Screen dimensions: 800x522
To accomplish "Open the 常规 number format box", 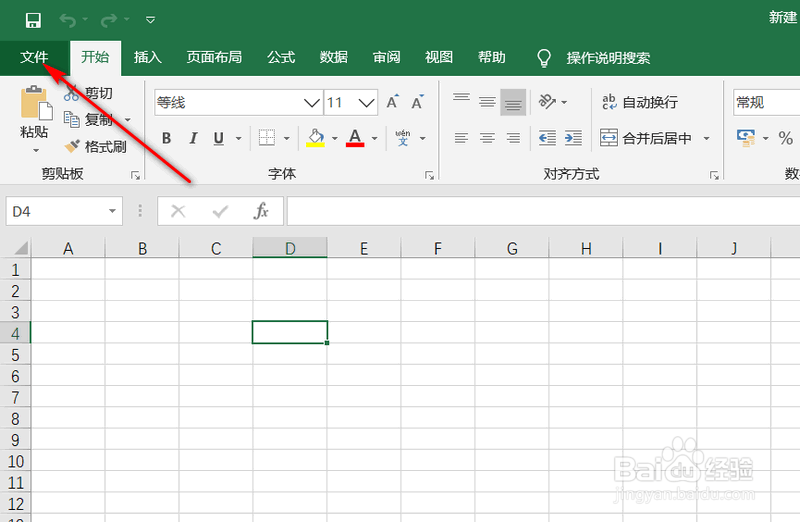I will (x=766, y=103).
